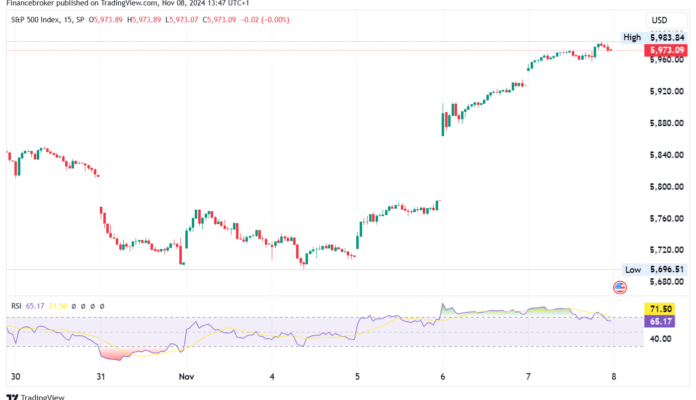Click the 5,800.00 price axis label
This screenshot has height=400, width=696.
(667, 187)
